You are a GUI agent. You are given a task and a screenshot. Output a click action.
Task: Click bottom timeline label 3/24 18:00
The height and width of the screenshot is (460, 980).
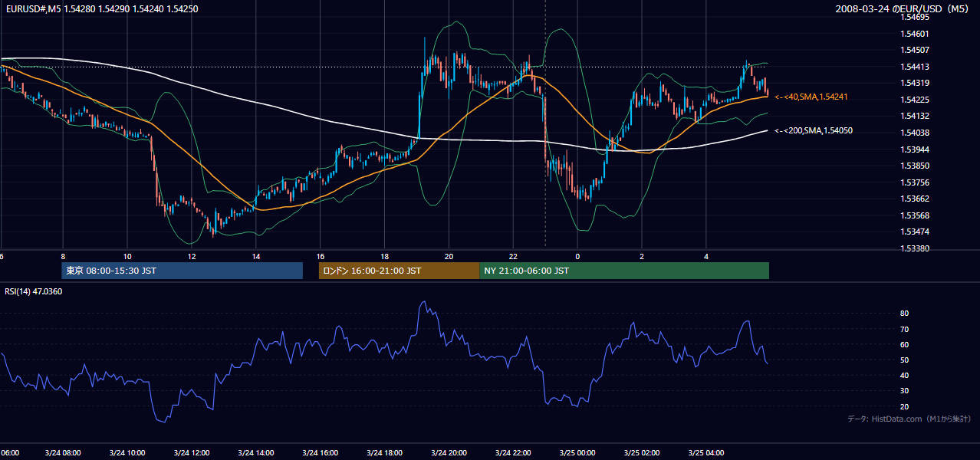(x=385, y=453)
